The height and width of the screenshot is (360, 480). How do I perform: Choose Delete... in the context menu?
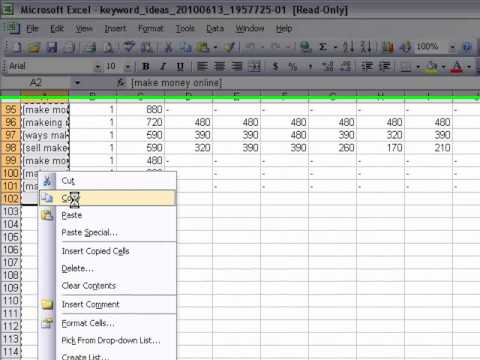click(107, 268)
